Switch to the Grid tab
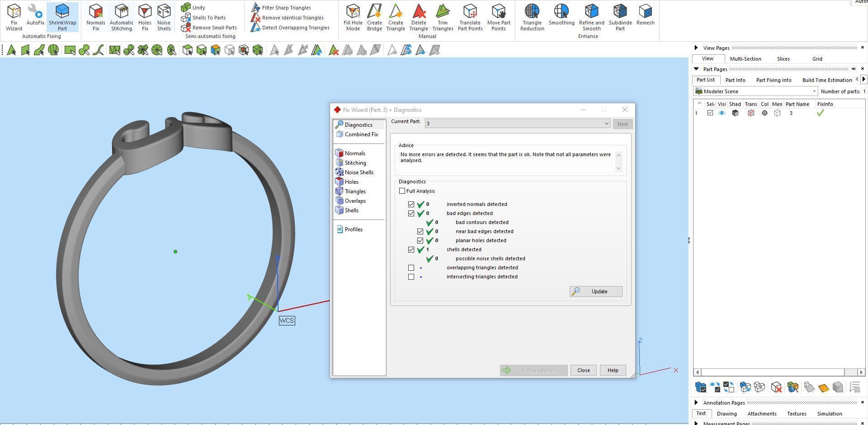Screen dimensions: 868x425 pos(817,59)
